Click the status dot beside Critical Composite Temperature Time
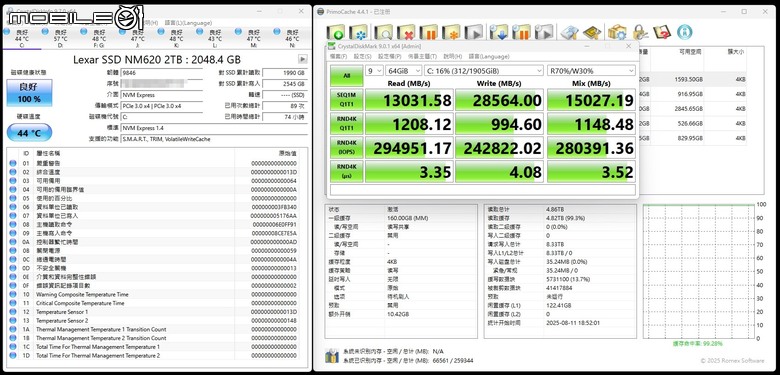The height and width of the screenshot is (375, 780). click(x=12, y=303)
